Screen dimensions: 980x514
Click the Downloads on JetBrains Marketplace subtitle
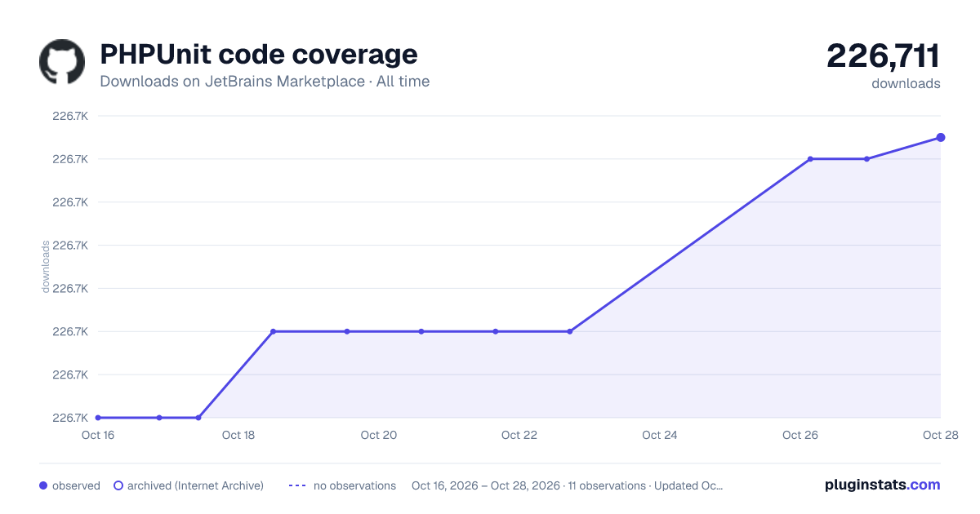point(265,82)
